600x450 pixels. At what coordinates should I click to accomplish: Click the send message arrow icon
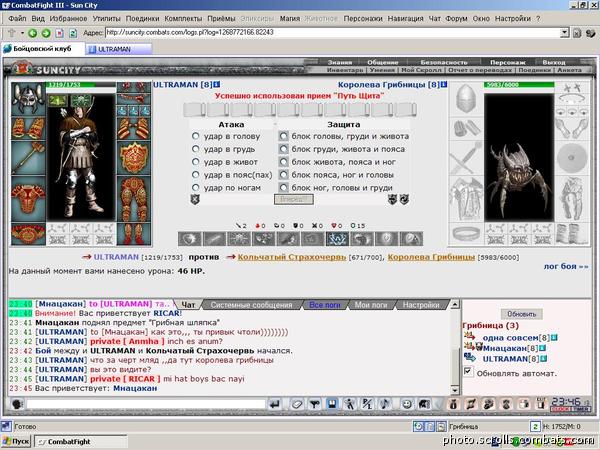pos(274,404)
